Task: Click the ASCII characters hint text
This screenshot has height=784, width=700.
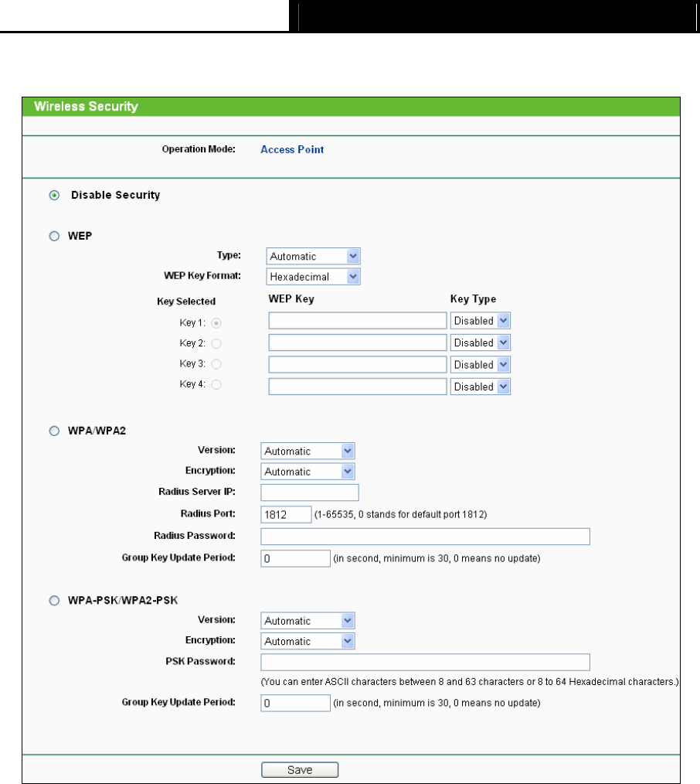Action: pyautogui.click(x=470, y=682)
